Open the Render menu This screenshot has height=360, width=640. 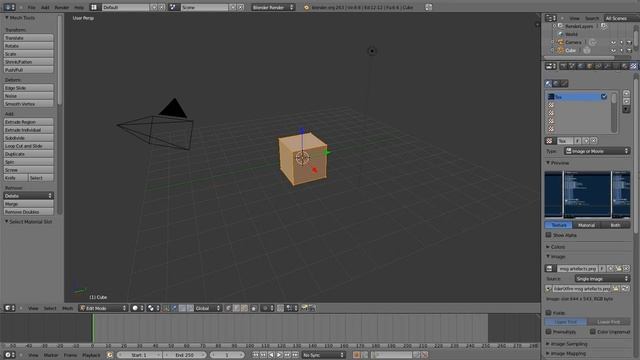[x=62, y=7]
